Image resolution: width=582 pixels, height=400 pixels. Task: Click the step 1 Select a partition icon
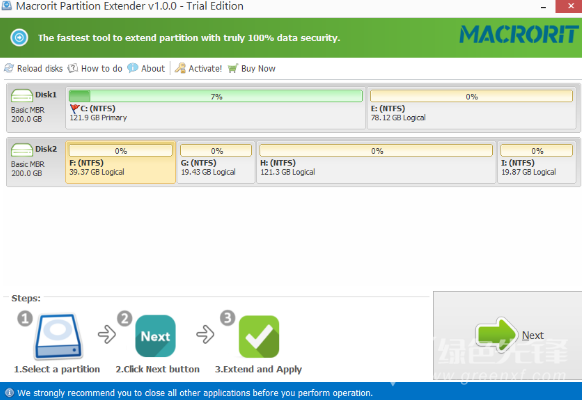(58, 337)
